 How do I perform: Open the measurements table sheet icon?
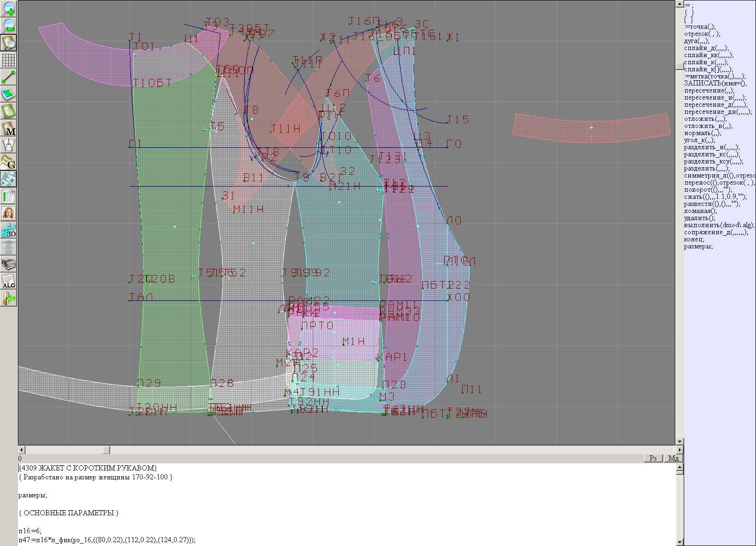coord(9,196)
